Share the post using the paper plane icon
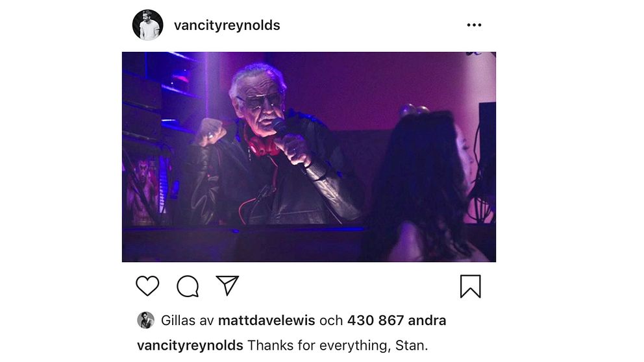This screenshot has width=644, height=362. [x=227, y=285]
